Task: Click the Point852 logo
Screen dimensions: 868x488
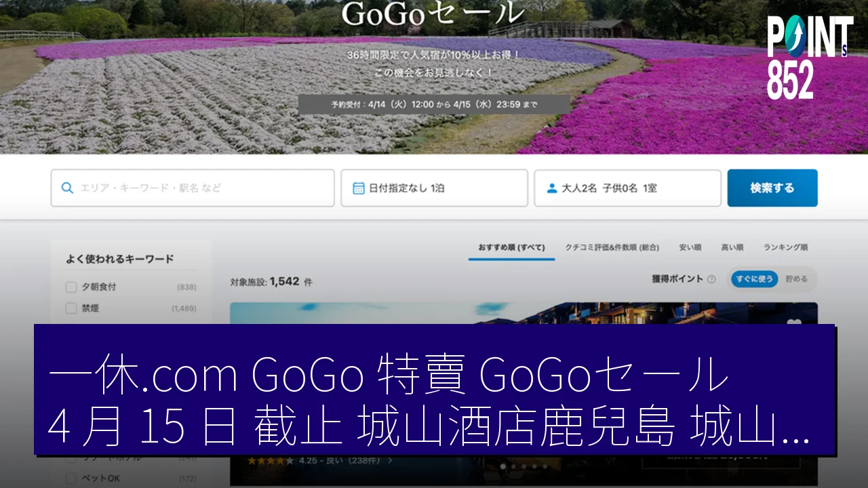Action: pyautogui.click(x=809, y=56)
